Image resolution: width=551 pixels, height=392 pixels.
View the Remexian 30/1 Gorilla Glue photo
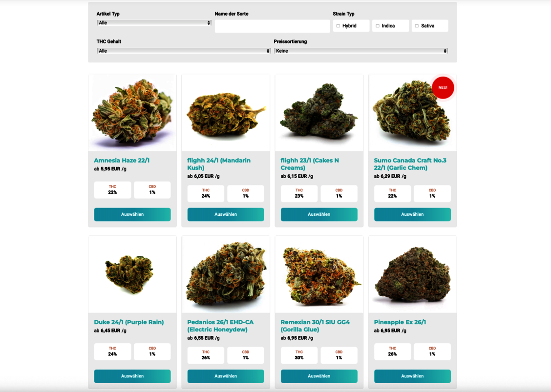tap(319, 274)
